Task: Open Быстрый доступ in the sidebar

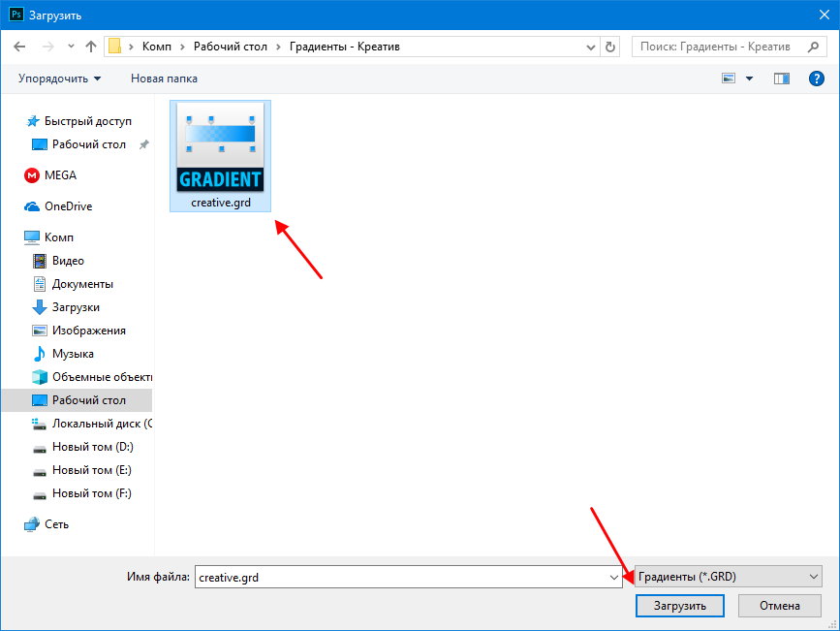Action: coord(78,121)
